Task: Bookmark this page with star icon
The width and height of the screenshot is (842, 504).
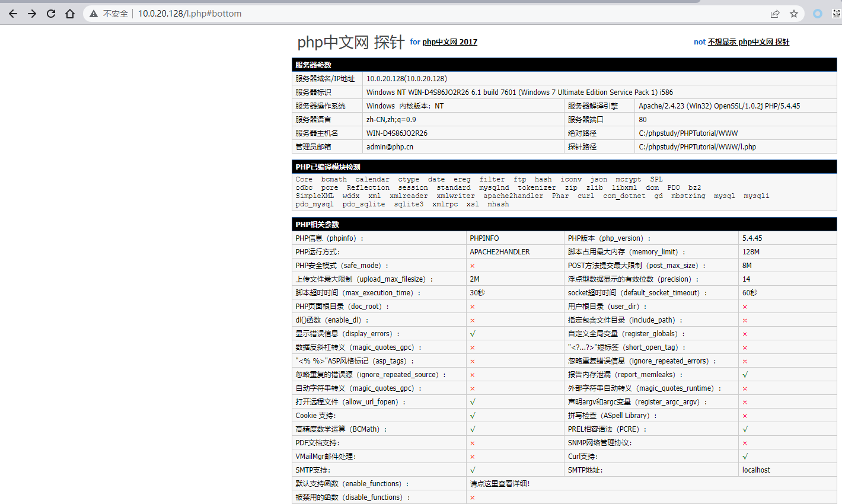Action: pyautogui.click(x=794, y=14)
